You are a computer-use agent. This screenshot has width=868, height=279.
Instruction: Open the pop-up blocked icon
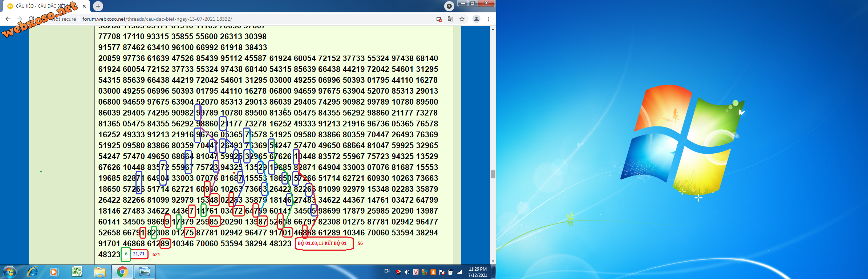pos(439,19)
